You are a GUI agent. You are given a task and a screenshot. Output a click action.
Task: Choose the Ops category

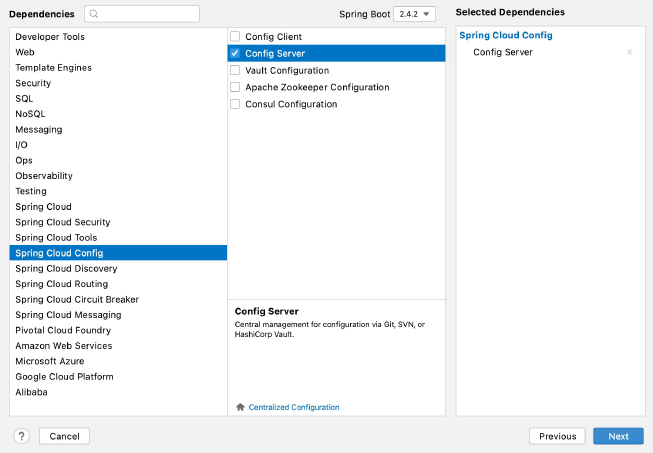(118, 160)
